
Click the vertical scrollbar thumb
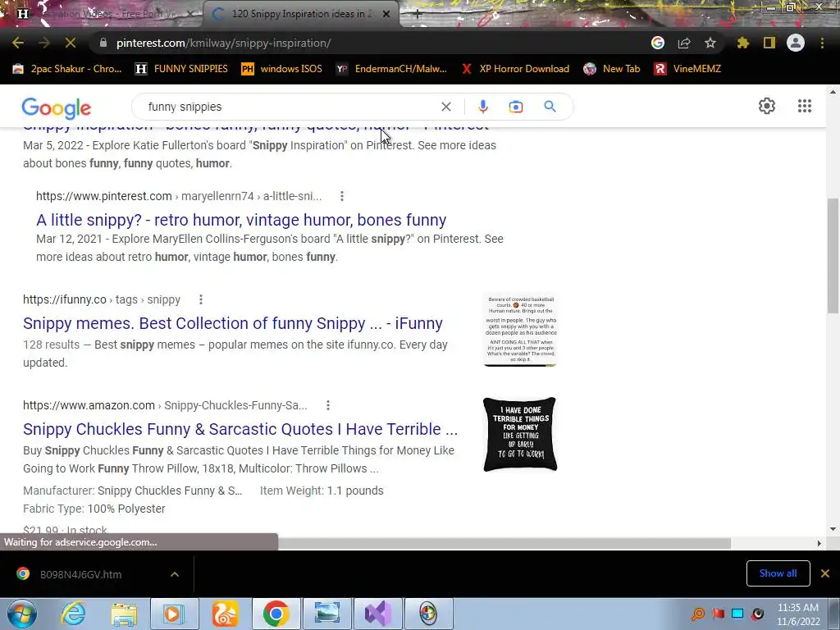tap(833, 256)
